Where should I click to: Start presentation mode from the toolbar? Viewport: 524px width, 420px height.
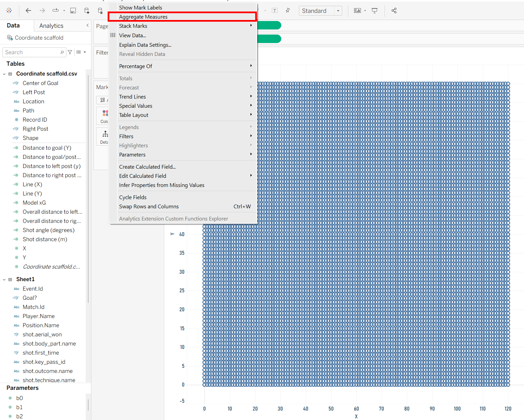coord(374,10)
